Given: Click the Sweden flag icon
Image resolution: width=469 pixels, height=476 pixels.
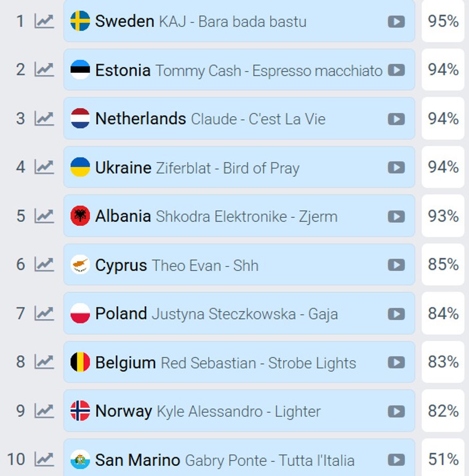Looking at the screenshot, I should coord(80,21).
